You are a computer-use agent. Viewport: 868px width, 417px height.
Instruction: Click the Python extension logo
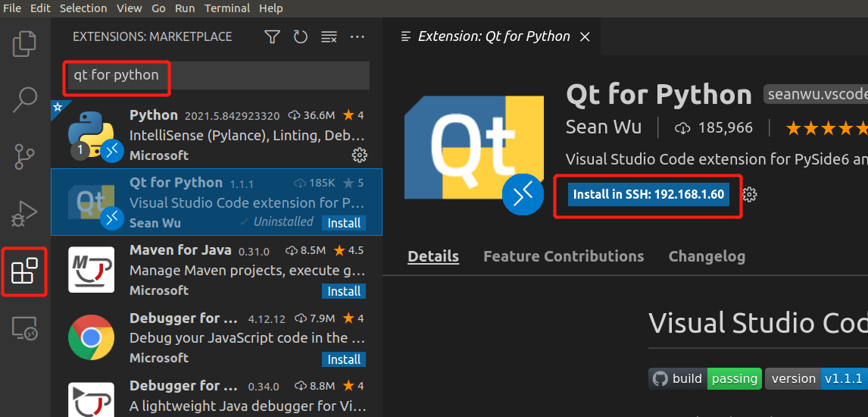tap(92, 134)
